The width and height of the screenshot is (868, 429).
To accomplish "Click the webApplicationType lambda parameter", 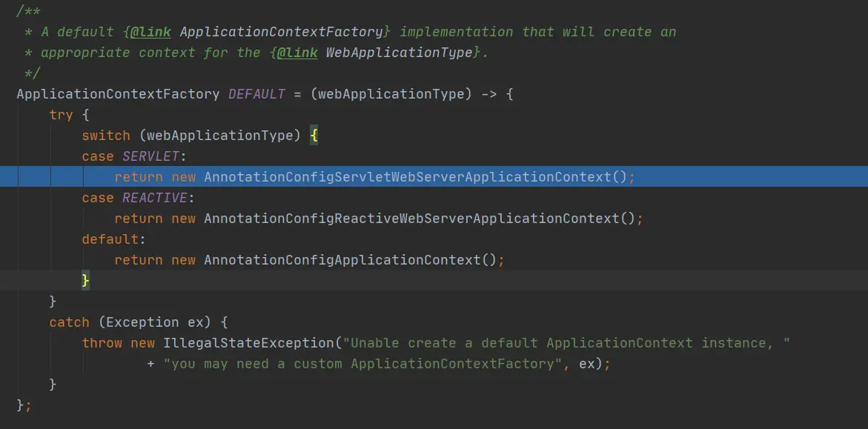I will pyautogui.click(x=391, y=94).
